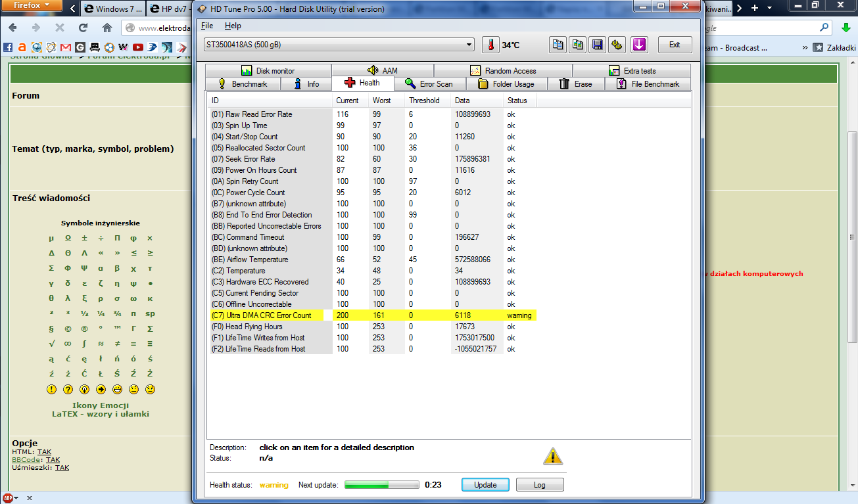Switch to the 'HP dv7' Firefox tab
Image resolution: width=858 pixels, height=504 pixels.
pyautogui.click(x=170, y=9)
